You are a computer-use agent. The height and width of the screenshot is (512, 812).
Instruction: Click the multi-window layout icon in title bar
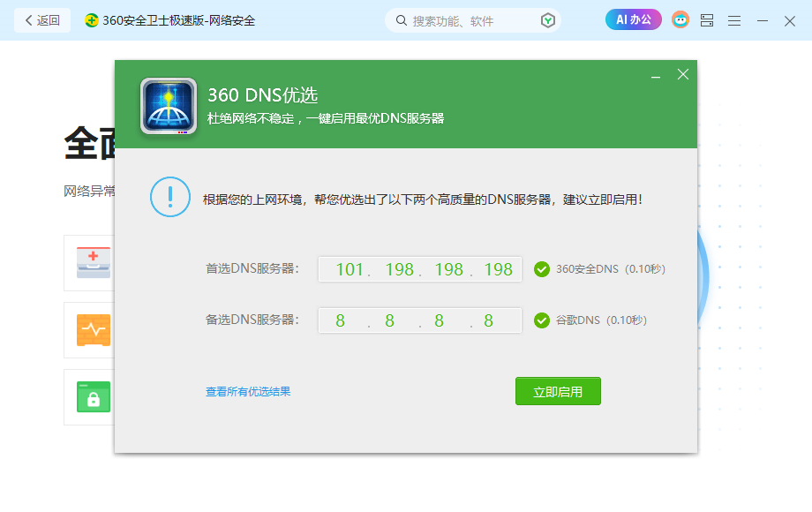[707, 19]
